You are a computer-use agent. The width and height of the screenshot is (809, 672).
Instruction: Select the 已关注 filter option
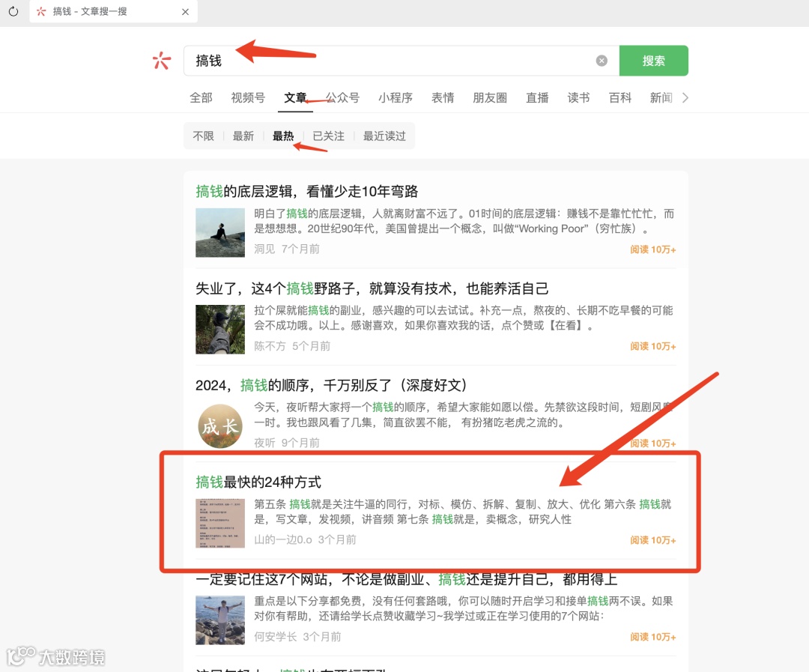coord(329,136)
